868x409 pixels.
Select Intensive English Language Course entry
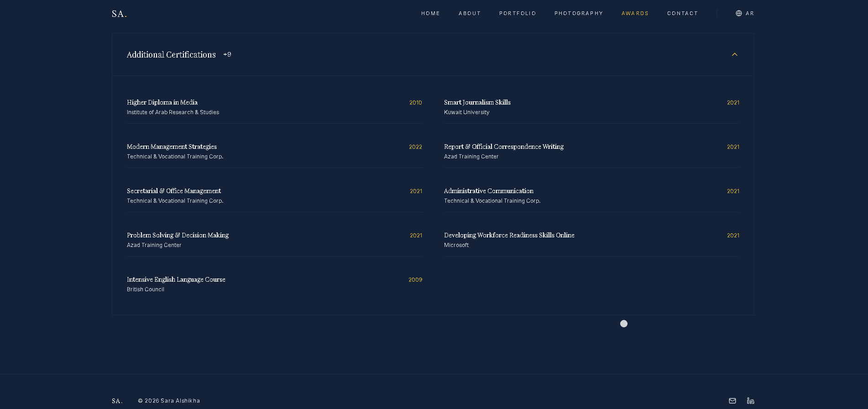(176, 279)
